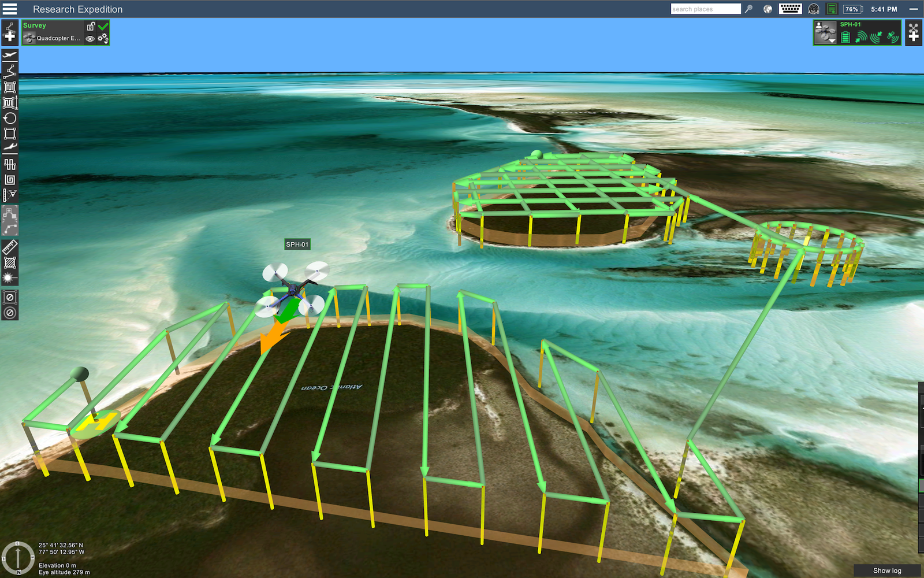Screen dimensions: 924x578
Task: Click the ADS-B status indicator
Action: [x=814, y=9]
